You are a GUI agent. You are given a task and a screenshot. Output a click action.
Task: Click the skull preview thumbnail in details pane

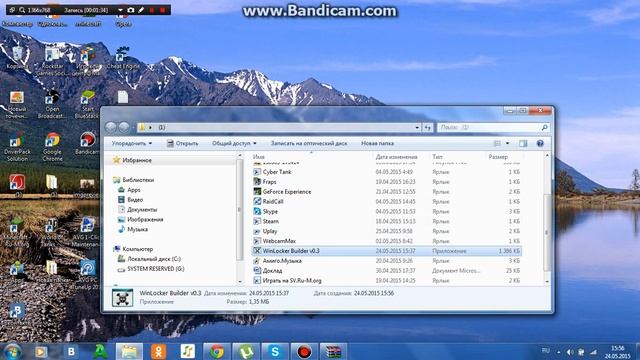tap(122, 298)
